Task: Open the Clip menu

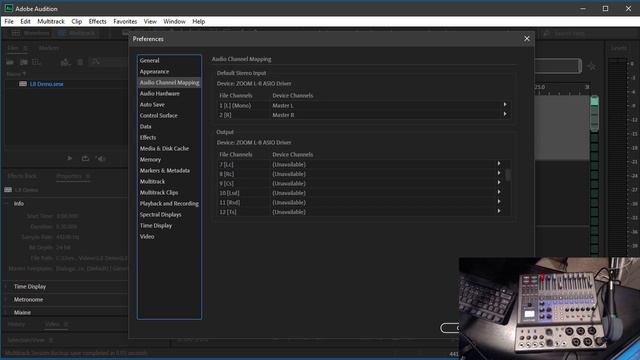Action: [x=76, y=21]
